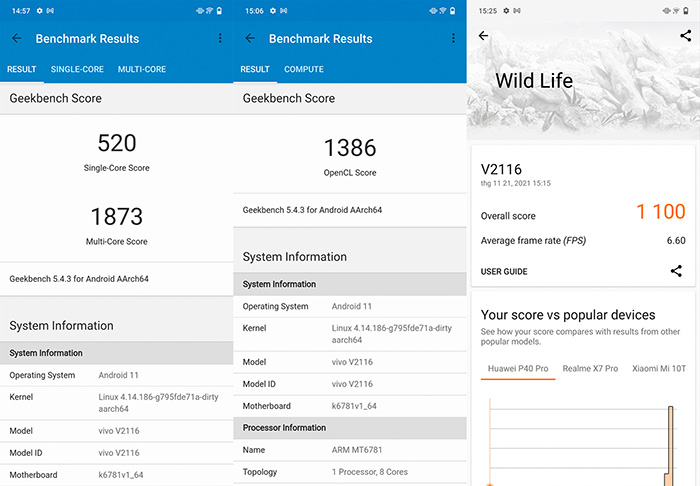Tap the 1873 Multi-Core Score value
Image resolution: width=700 pixels, height=486 pixels.
coord(117,216)
